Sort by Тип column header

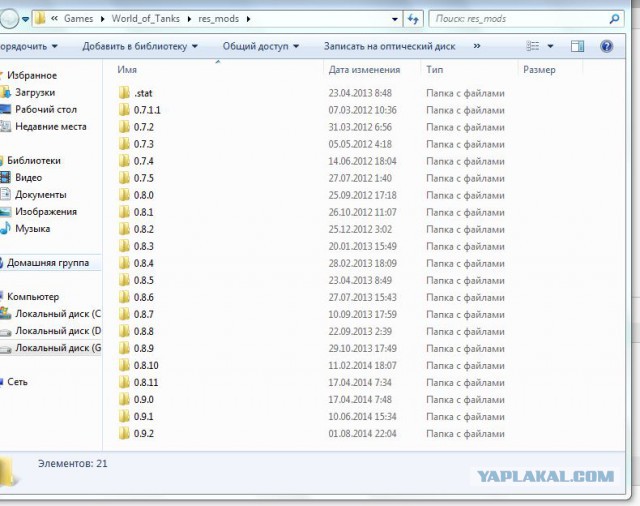(434, 69)
